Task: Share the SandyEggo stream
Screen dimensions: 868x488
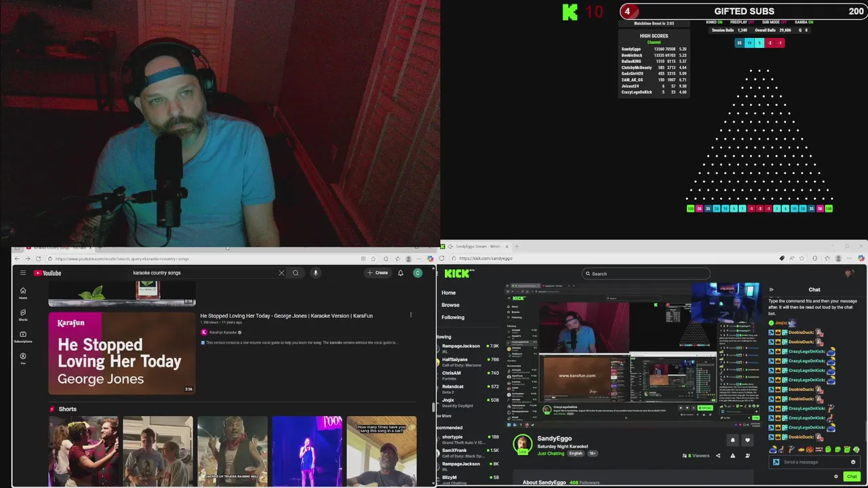Action: (718, 455)
